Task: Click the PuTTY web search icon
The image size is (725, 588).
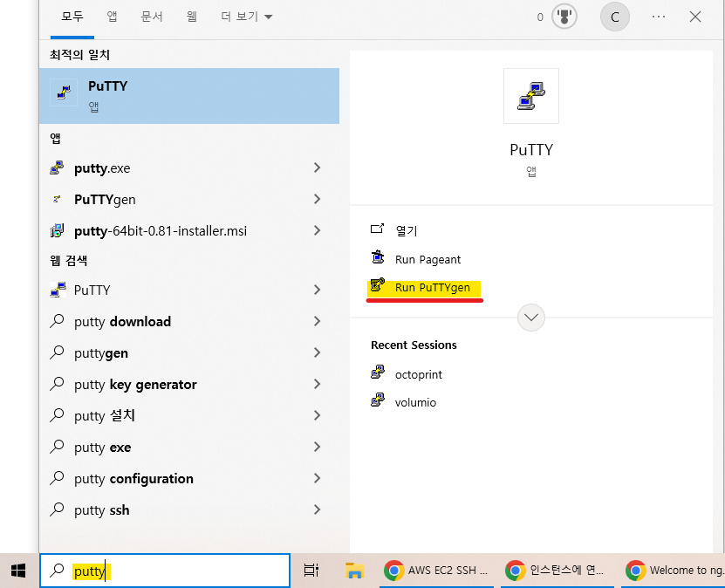Action: [58, 290]
